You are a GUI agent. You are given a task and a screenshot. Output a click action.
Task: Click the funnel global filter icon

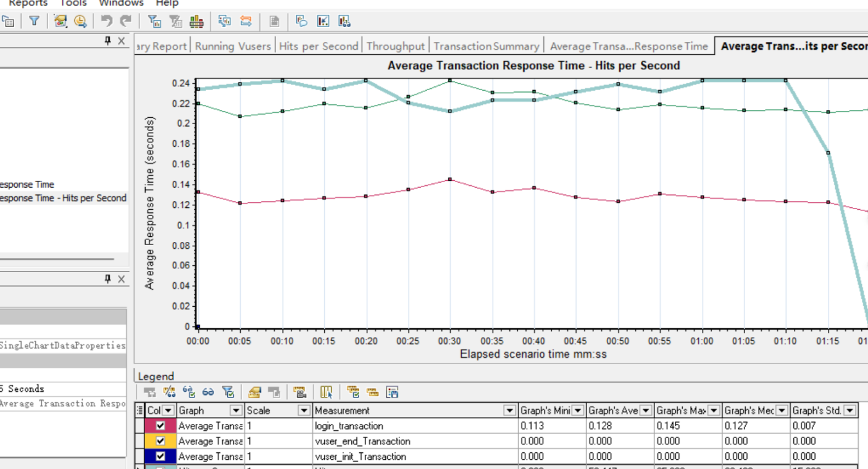[34, 22]
